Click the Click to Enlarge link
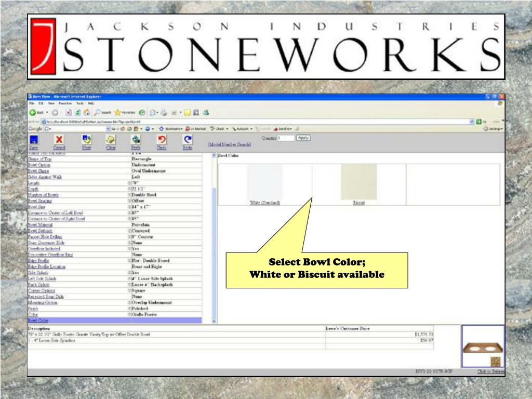This screenshot has height=399, width=532. tap(490, 371)
